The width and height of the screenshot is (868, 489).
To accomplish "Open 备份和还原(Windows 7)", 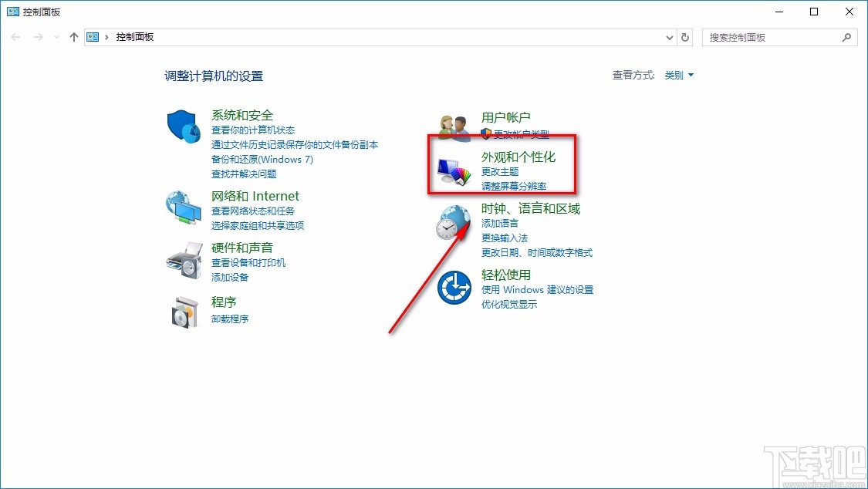I will pyautogui.click(x=262, y=159).
